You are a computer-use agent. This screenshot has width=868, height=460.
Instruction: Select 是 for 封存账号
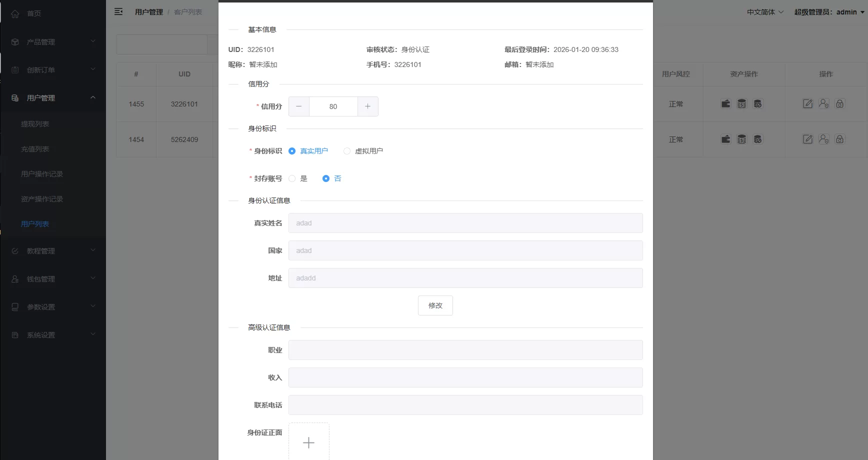tap(292, 178)
